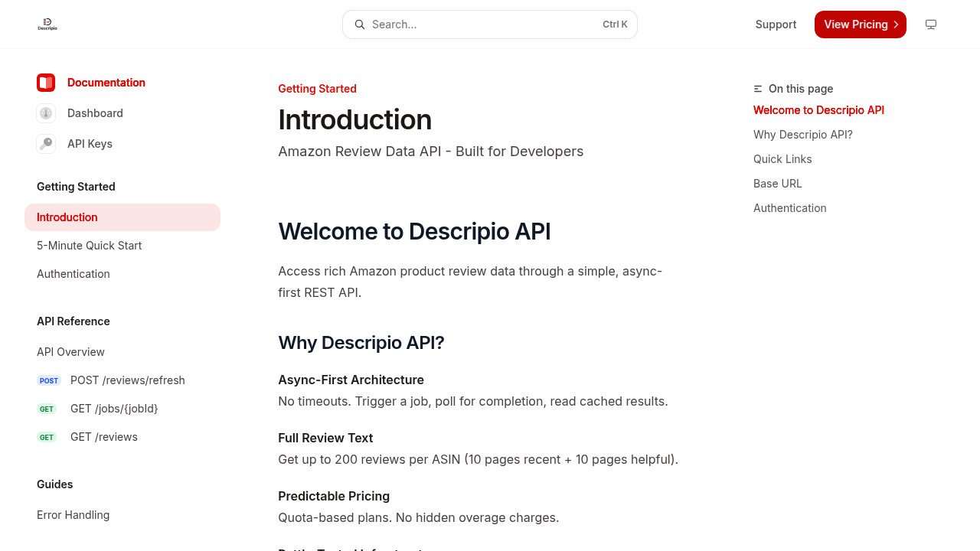The width and height of the screenshot is (980, 551).
Task: Click the View Pricing button
Action: click(861, 24)
